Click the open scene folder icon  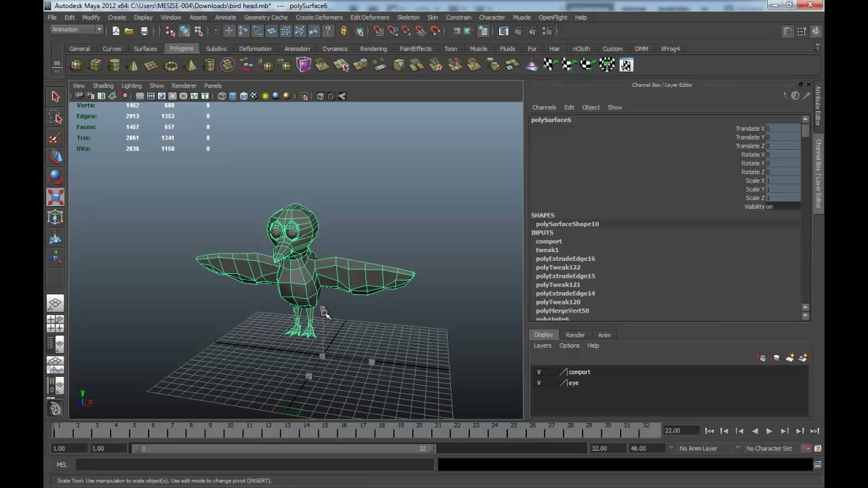click(x=129, y=31)
